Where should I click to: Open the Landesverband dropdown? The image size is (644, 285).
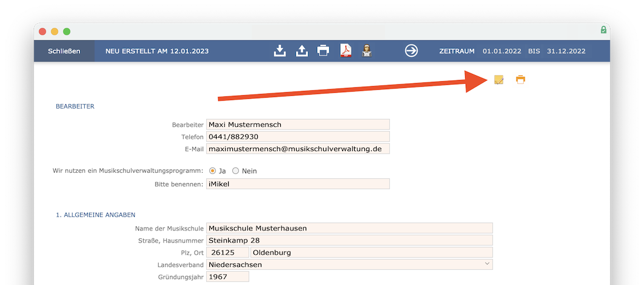tap(349, 264)
